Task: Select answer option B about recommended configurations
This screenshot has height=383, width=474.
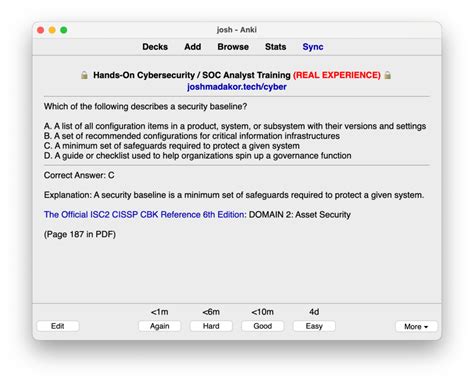Action: pos(192,136)
